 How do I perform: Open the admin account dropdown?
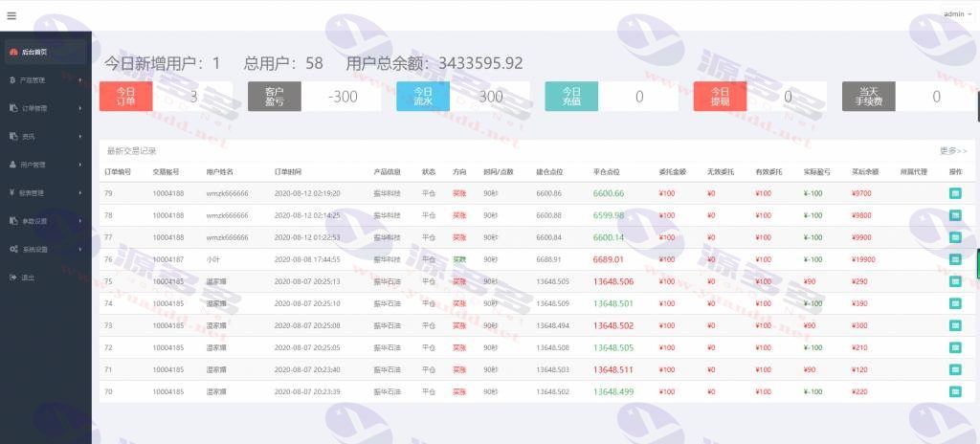click(x=957, y=13)
